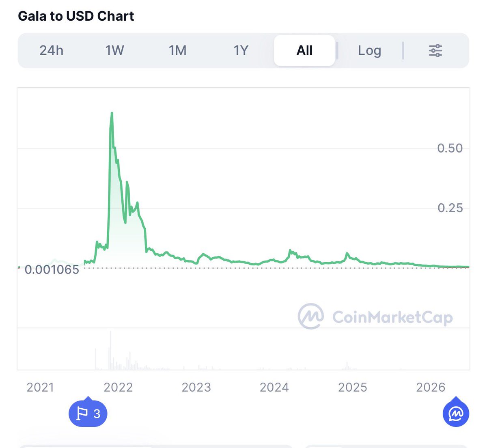This screenshot has height=448, width=487.
Task: Open the chart settings sliders icon
Action: 435,51
